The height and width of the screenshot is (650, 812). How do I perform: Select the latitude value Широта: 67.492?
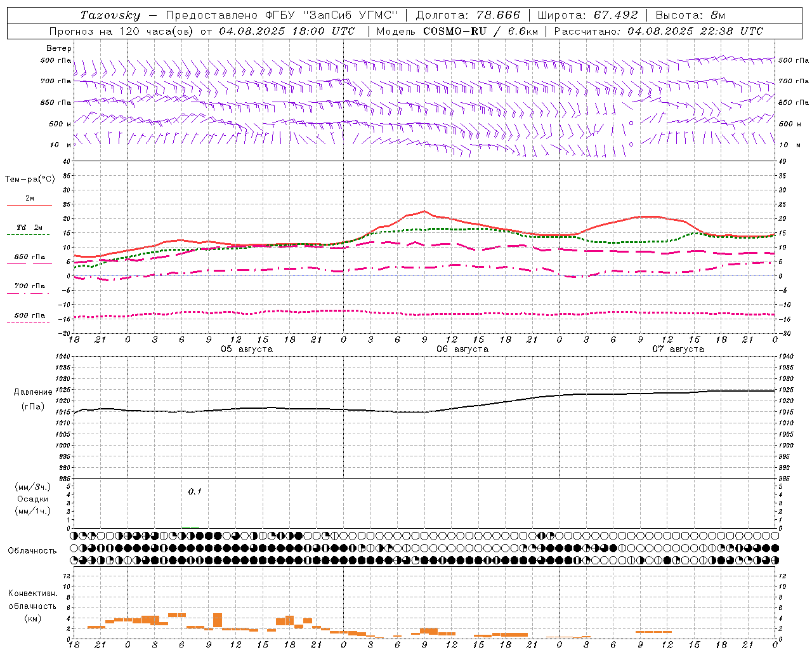point(587,15)
